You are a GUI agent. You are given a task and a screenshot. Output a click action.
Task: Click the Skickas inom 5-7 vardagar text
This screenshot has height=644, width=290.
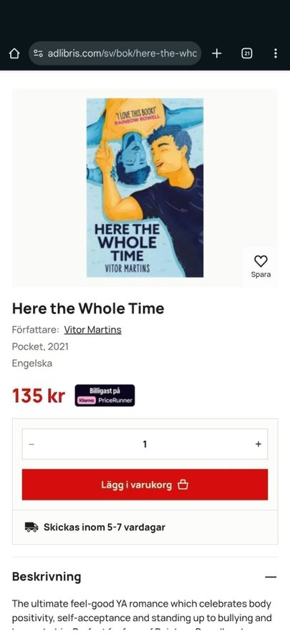tap(105, 527)
